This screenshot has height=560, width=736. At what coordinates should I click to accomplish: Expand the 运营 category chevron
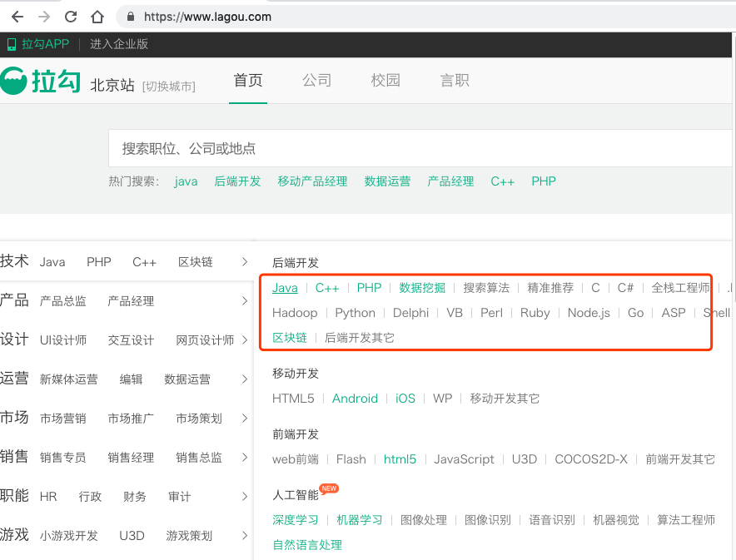[x=245, y=379]
